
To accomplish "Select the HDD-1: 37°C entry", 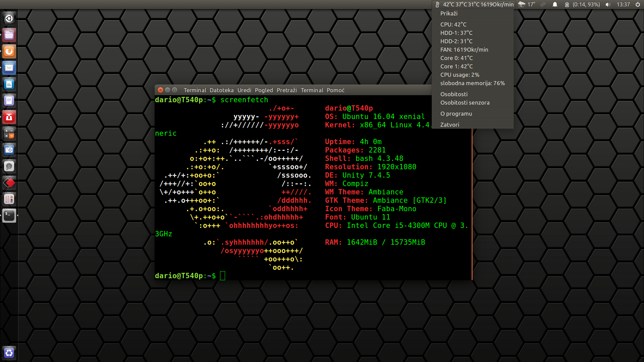I will (473, 33).
